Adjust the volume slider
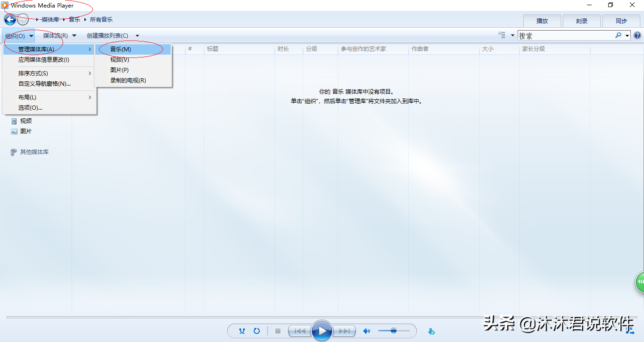This screenshot has width=644, height=342. (394, 331)
